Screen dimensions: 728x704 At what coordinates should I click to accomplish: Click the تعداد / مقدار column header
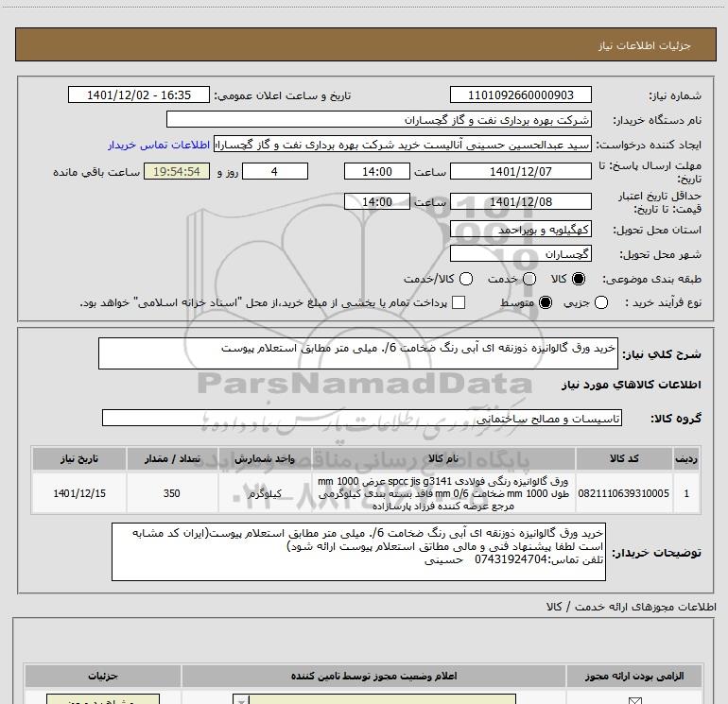(172, 459)
